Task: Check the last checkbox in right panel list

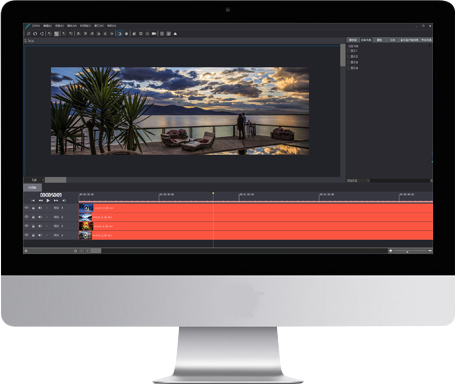Action: pos(349,68)
